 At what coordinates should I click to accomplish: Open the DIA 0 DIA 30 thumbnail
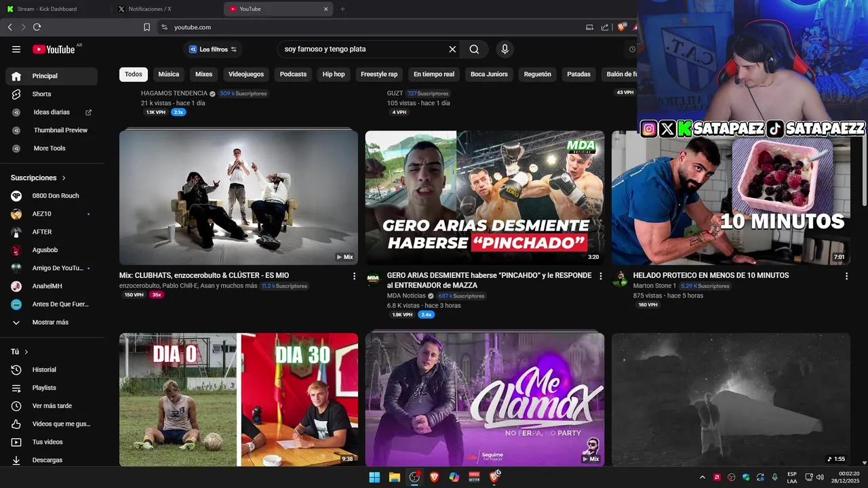pos(239,399)
